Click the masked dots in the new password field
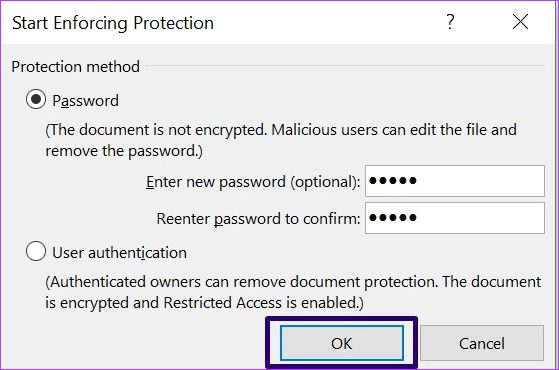Image resolution: width=559 pixels, height=370 pixels. (393, 181)
